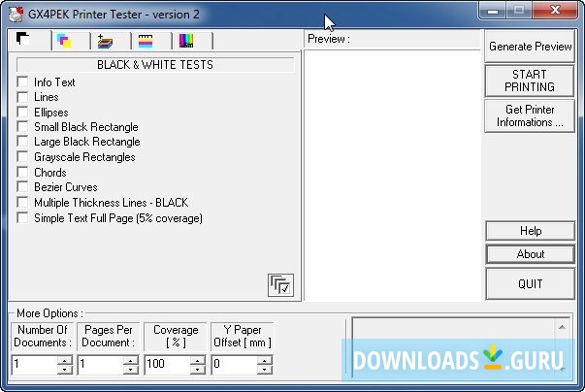Screen dimensions: 585x392
Task: Increase Y Paper Offset value
Action: 265,360
